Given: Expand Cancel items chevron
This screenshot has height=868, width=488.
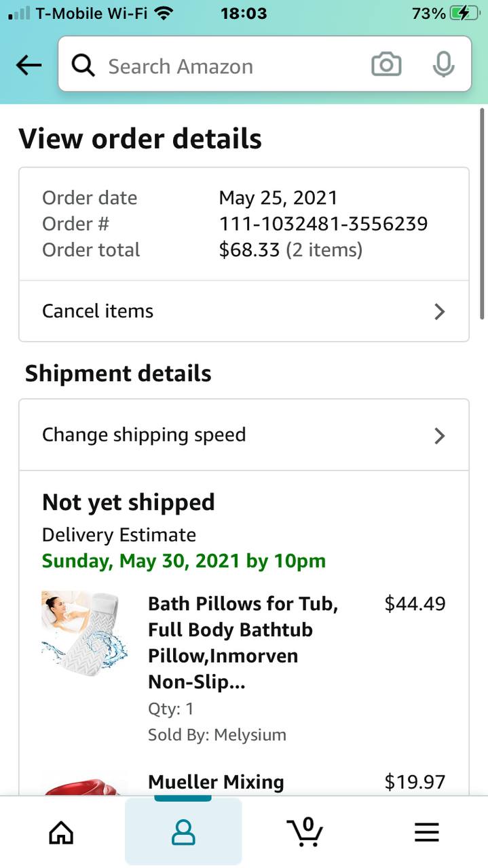Looking at the screenshot, I should point(440,311).
